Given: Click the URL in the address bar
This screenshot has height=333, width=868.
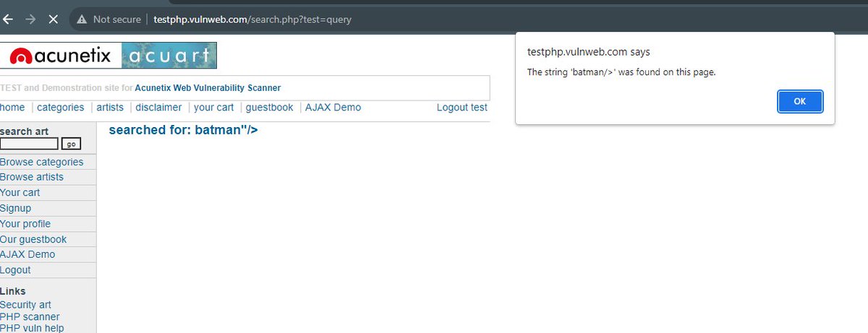Looking at the screenshot, I should (x=252, y=20).
